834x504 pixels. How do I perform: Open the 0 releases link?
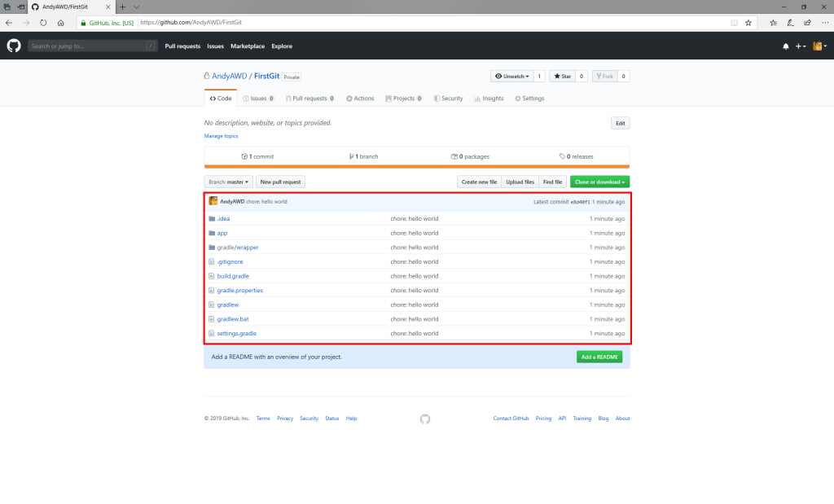point(577,156)
